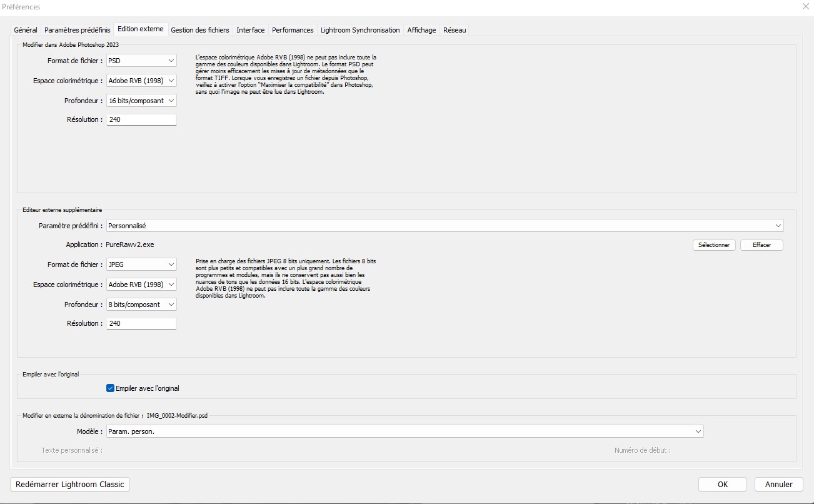This screenshot has height=504, width=814.
Task: Switch to the Gestion des fichiers tab
Action: coord(200,30)
